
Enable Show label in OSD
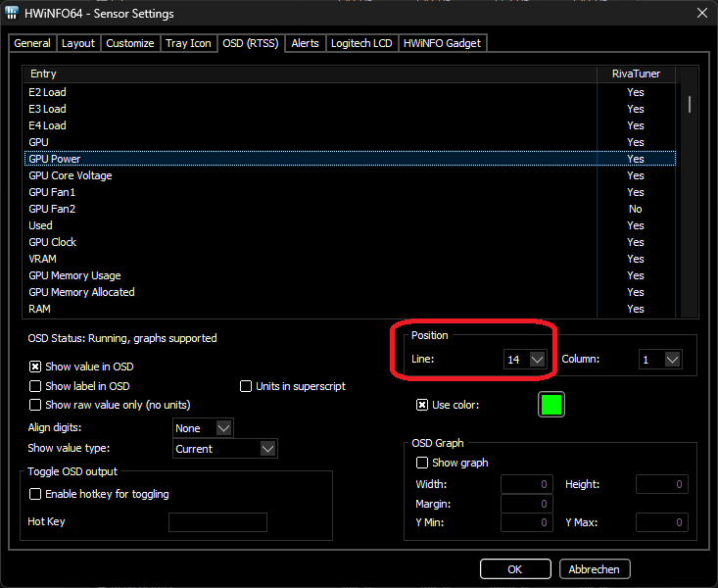pos(35,386)
